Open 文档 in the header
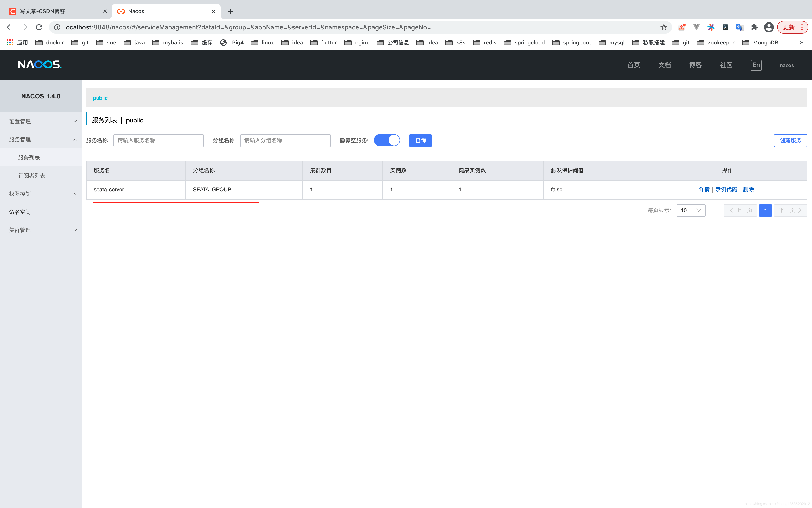 664,65
